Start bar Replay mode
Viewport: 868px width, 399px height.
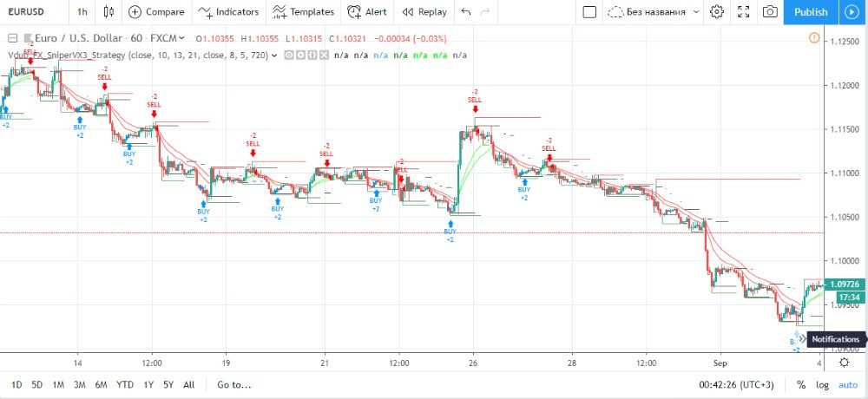(x=424, y=12)
